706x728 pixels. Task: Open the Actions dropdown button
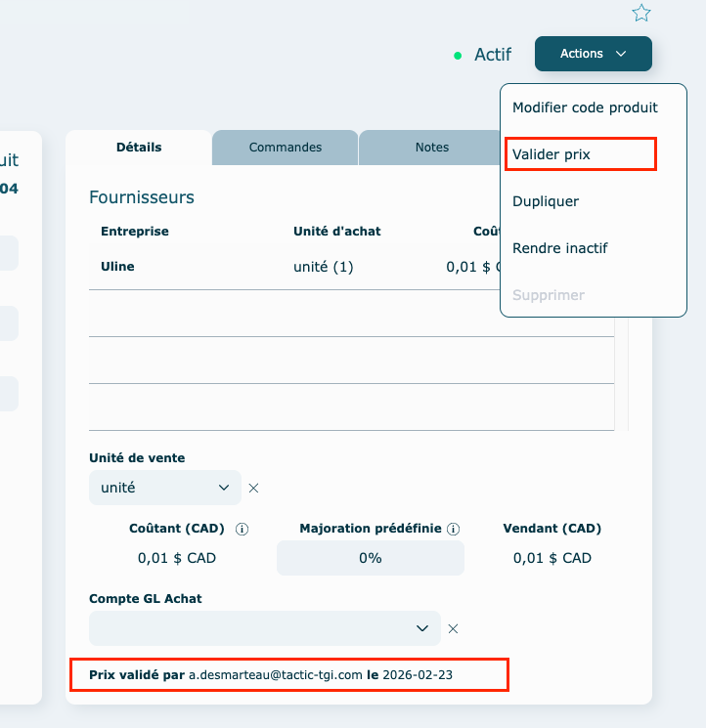(593, 54)
